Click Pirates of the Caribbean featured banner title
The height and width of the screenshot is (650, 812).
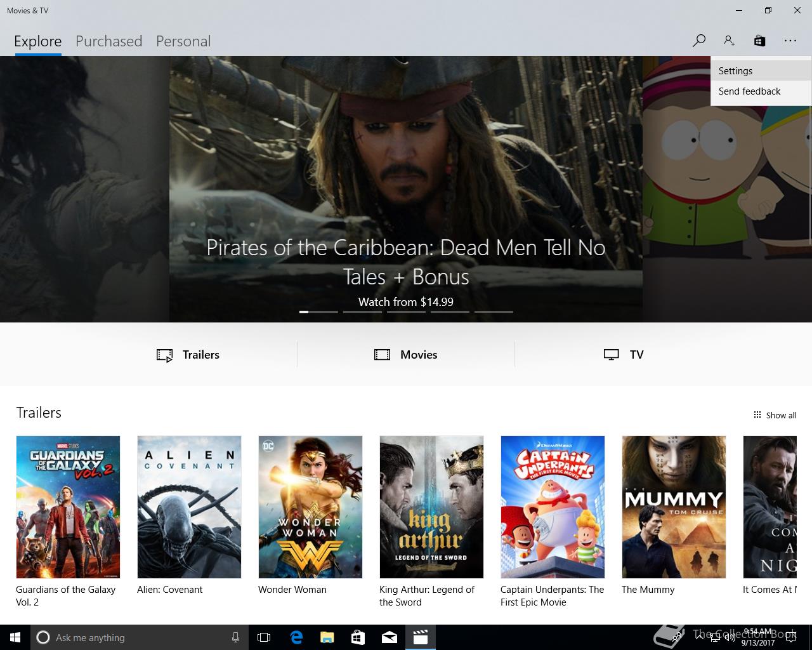pyautogui.click(x=406, y=262)
